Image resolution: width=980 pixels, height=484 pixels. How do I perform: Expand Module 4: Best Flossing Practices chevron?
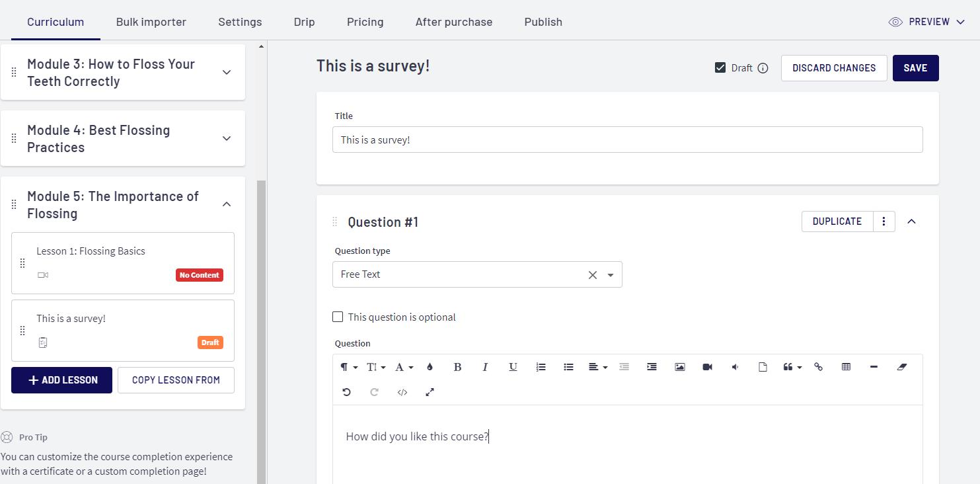point(227,138)
